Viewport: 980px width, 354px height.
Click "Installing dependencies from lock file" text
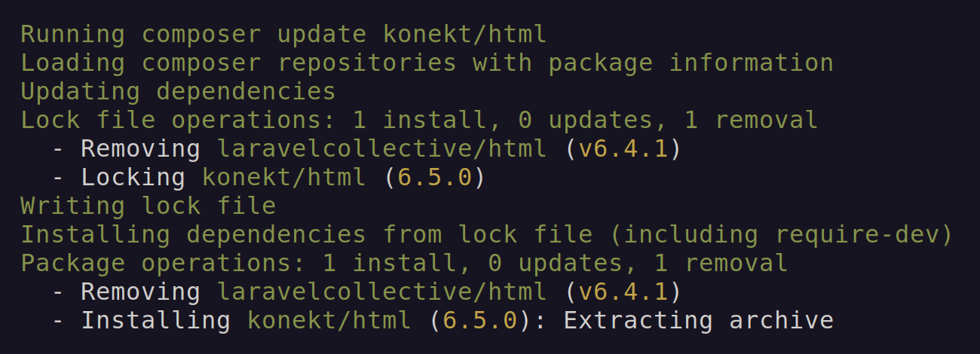coord(306,235)
